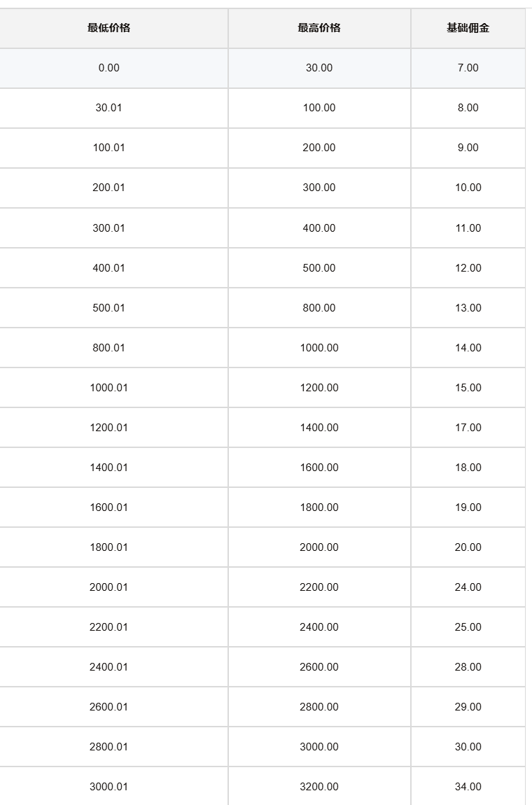Select the 400.00 maximum price cell
The height and width of the screenshot is (805, 532).
tap(319, 228)
